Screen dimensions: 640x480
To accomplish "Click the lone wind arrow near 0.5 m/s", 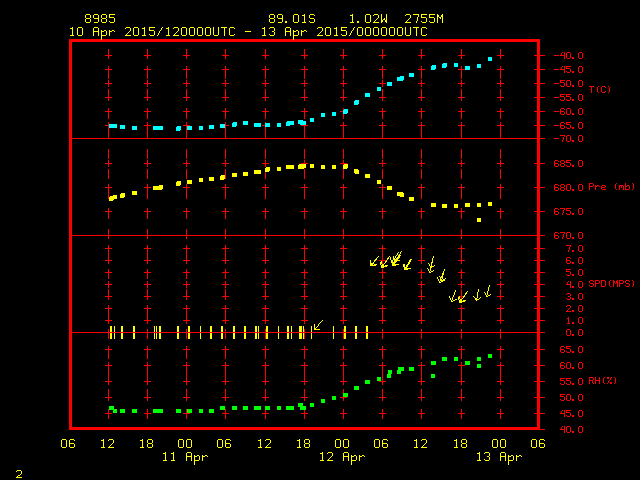I will click(x=318, y=325).
